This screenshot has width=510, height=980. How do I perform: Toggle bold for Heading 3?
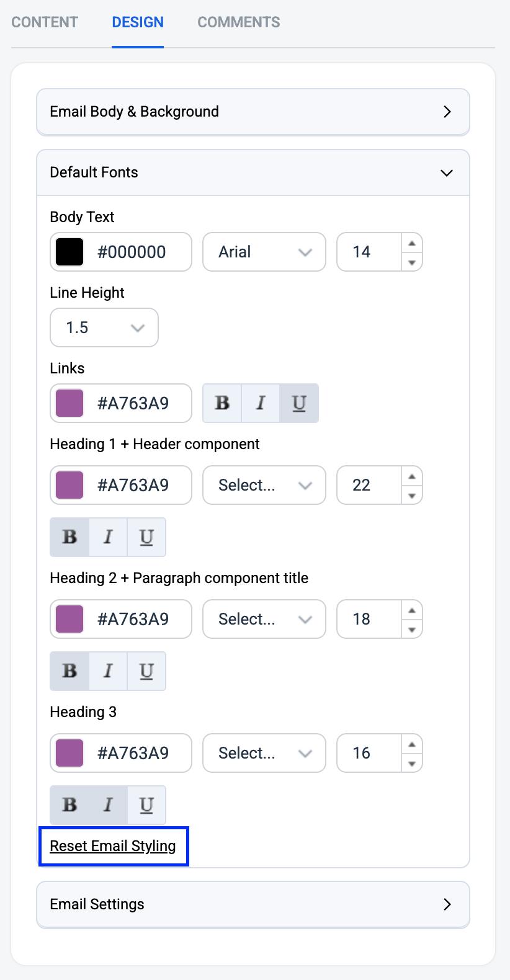[x=69, y=805]
